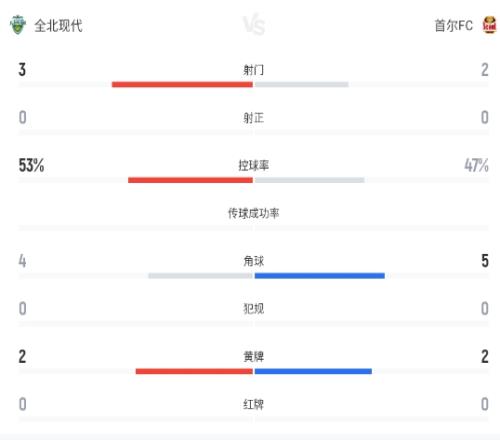This screenshot has width=500, height=440.
Task: Click the gray corners bar for Jeonbuk
Action: click(200, 276)
